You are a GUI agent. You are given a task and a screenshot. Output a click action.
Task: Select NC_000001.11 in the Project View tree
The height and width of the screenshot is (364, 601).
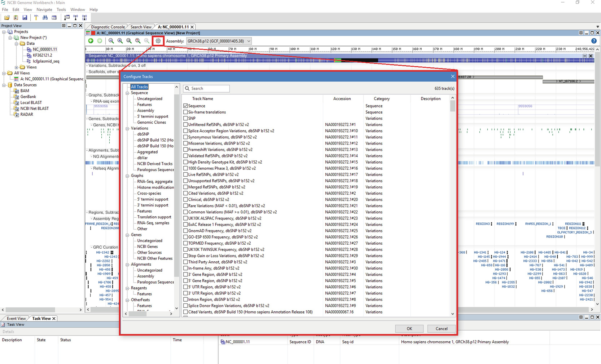tap(45, 49)
